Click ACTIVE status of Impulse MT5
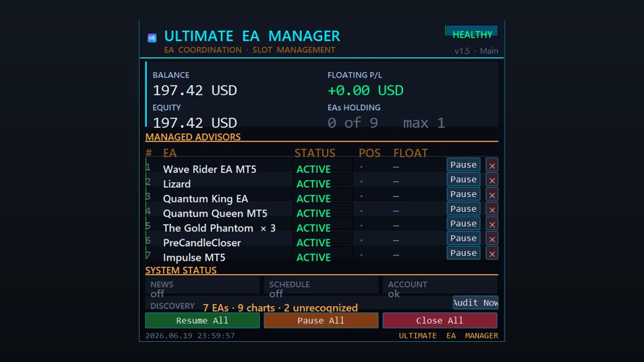Image resolution: width=644 pixels, height=362 pixels. click(x=313, y=257)
